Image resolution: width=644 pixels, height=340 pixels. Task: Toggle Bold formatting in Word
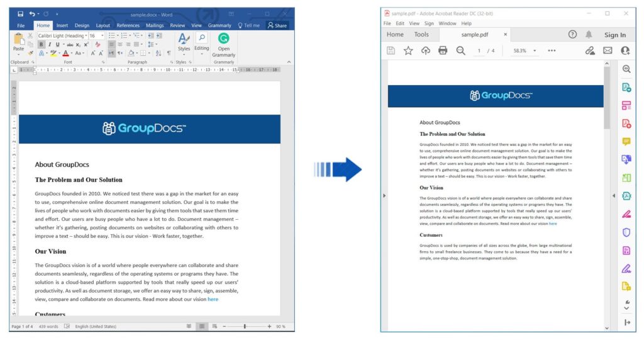42,45
